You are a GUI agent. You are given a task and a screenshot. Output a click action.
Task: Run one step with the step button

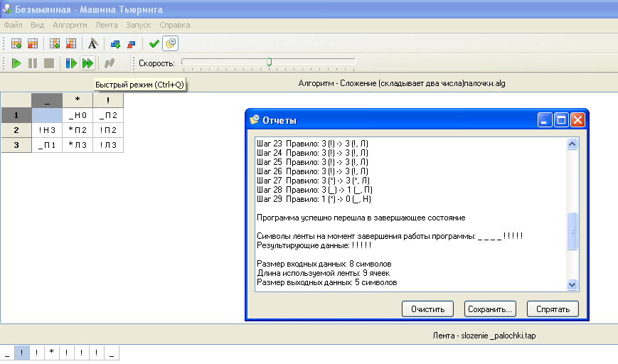pos(71,63)
